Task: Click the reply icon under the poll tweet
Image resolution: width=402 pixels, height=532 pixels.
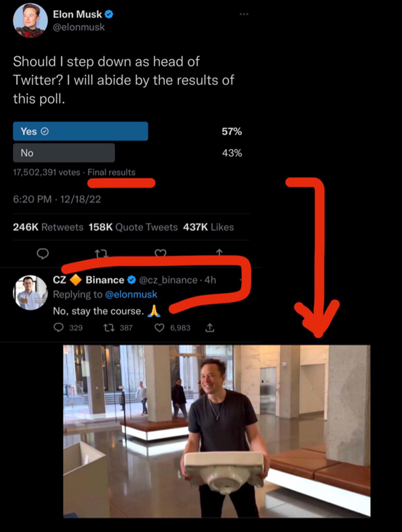Action: point(43,253)
